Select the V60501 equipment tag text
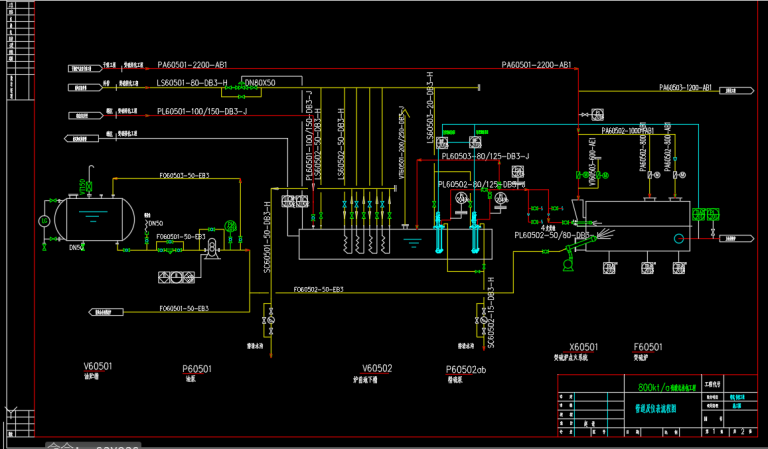Image resolution: width=768 pixels, height=449 pixels. point(97,367)
